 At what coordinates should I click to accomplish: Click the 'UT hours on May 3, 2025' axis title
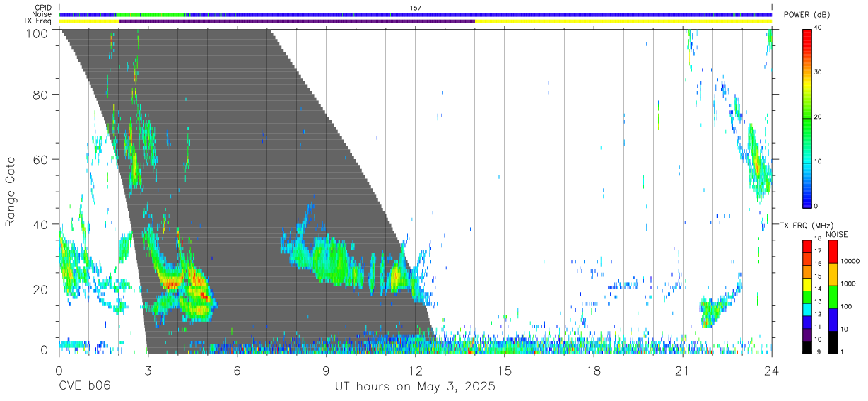tap(415, 387)
